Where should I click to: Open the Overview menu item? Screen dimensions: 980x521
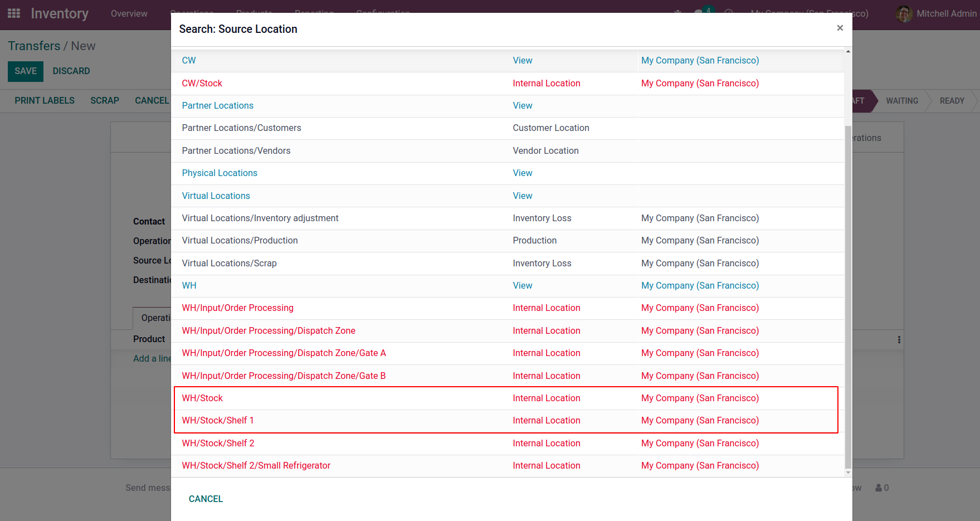[129, 13]
